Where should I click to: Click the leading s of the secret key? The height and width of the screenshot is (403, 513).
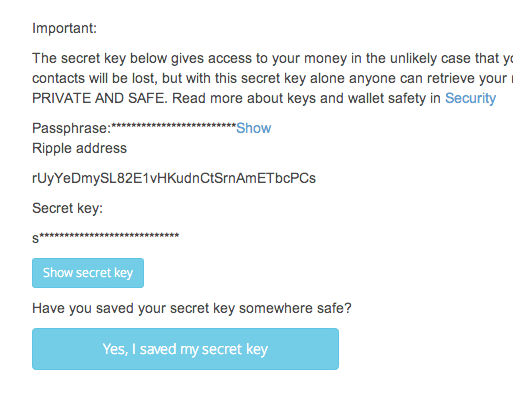pos(36,239)
